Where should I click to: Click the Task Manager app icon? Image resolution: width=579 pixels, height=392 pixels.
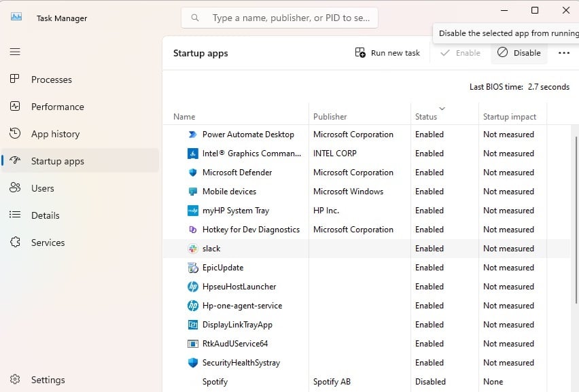pyautogui.click(x=16, y=17)
